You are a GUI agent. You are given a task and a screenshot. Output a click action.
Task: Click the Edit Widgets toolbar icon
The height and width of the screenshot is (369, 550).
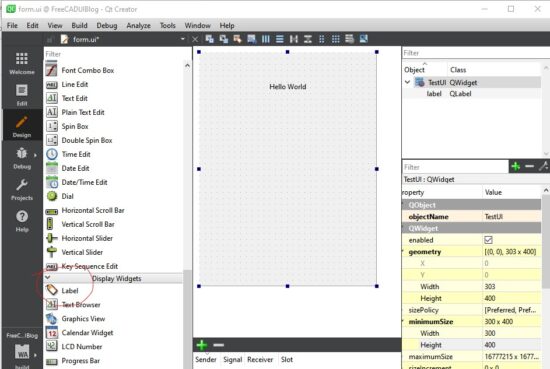pyautogui.click(x=209, y=39)
